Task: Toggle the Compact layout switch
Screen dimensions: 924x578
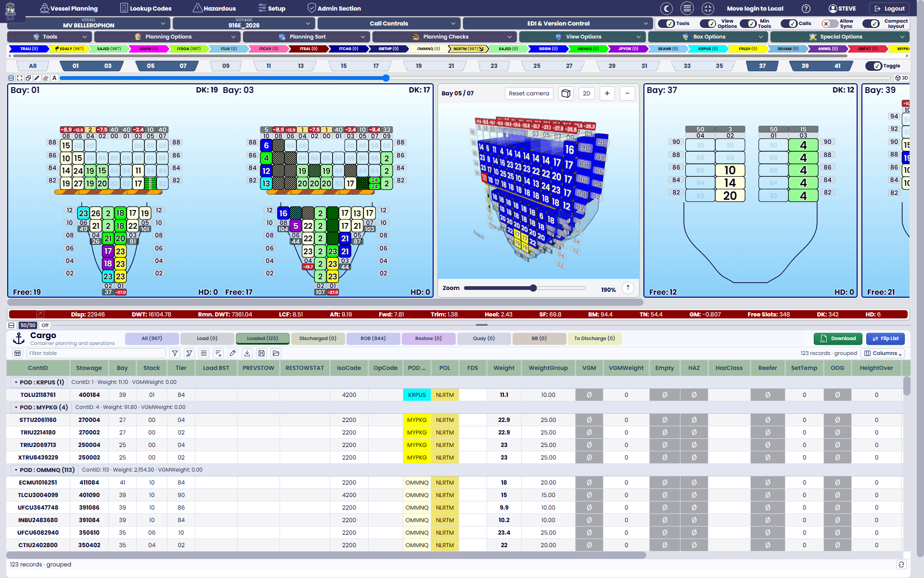Action: [x=871, y=23]
